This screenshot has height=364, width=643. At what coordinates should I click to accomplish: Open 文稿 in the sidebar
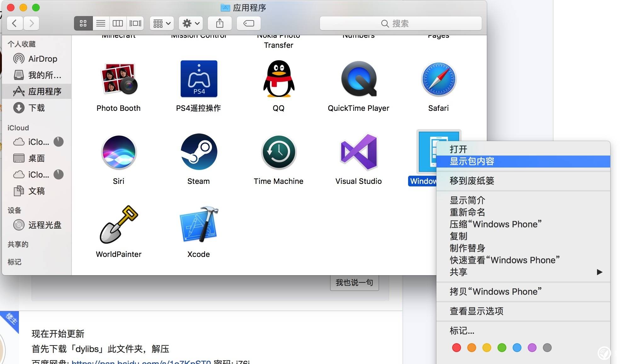pos(37,191)
